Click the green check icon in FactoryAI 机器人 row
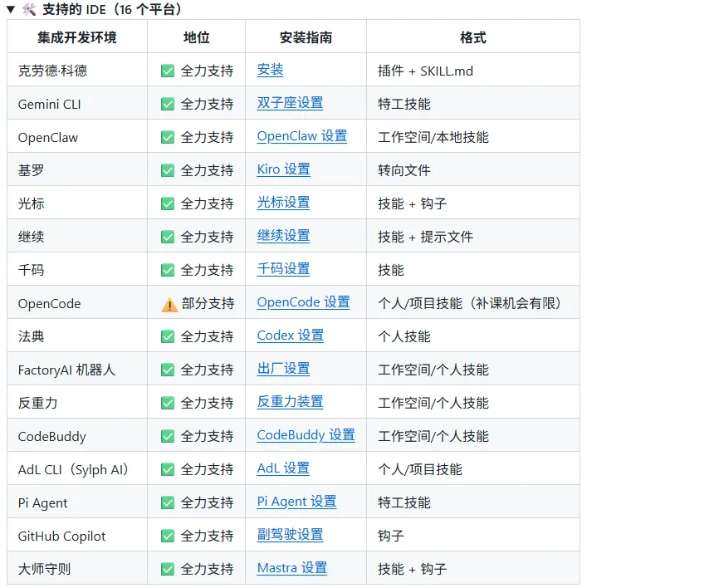Viewport: 714px width, 588px height. [168, 370]
